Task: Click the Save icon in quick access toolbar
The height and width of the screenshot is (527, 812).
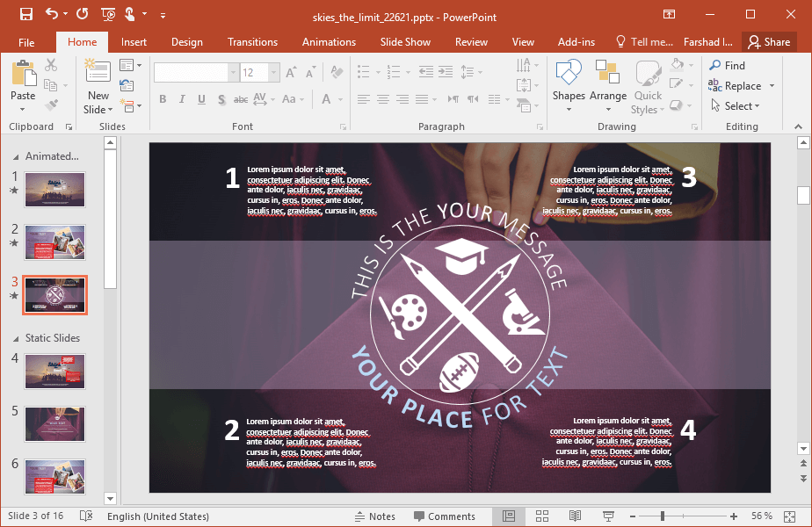Action: point(26,14)
